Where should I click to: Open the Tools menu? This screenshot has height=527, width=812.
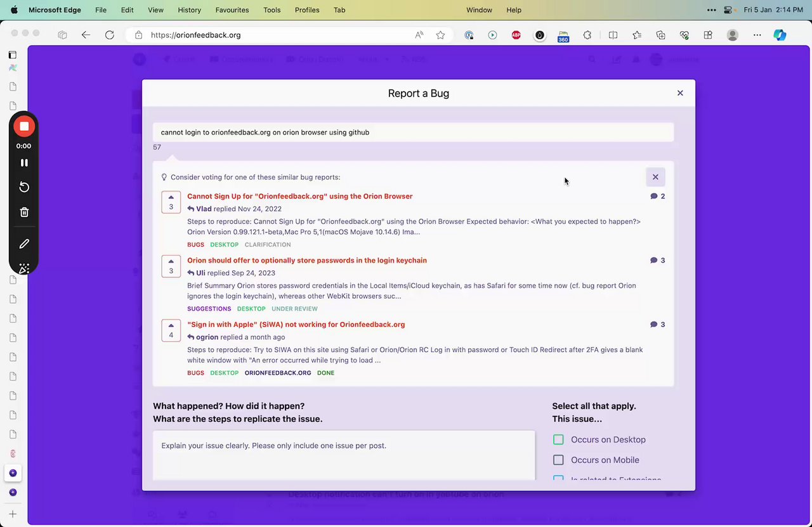pos(272,10)
